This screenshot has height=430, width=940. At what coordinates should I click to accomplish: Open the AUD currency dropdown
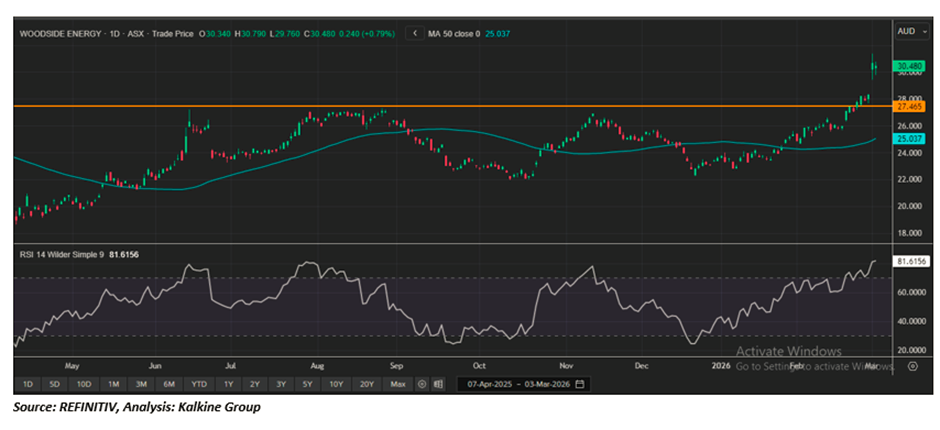908,33
